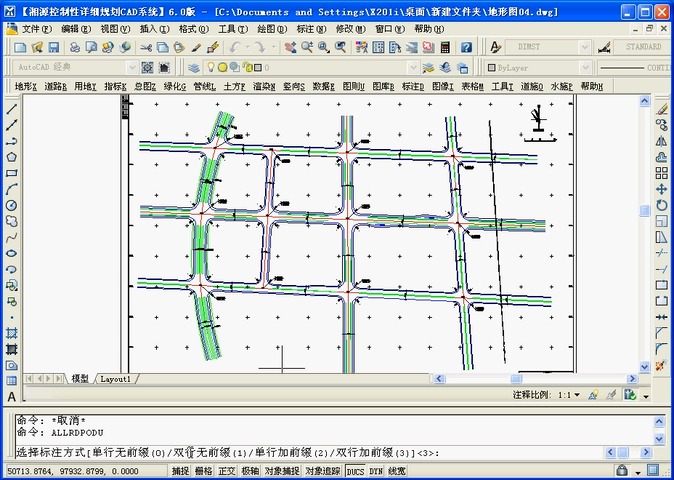
Task: Open the AutoCAD 经典 workspace dropdown
Action: click(132, 67)
